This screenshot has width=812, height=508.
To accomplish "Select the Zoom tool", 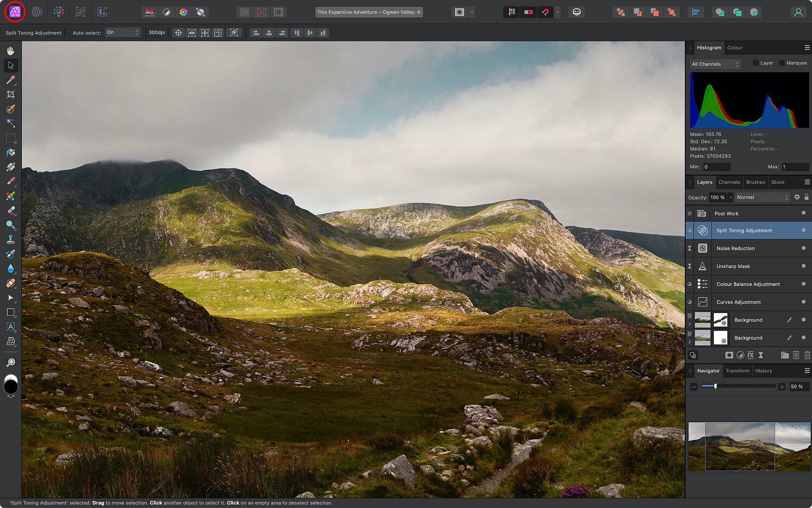I will pyautogui.click(x=11, y=363).
